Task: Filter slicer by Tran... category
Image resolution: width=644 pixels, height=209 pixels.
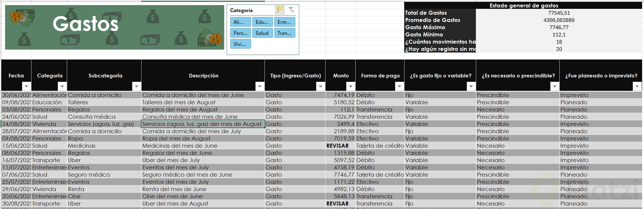Action: (285, 33)
